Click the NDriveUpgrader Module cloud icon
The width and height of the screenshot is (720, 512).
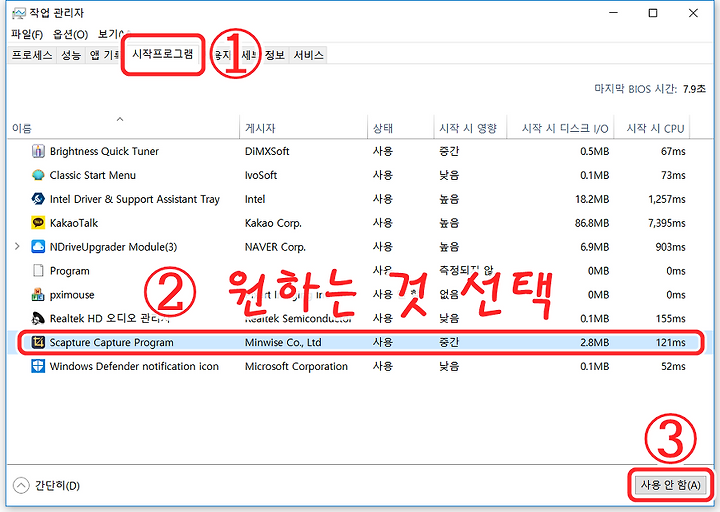(38, 247)
